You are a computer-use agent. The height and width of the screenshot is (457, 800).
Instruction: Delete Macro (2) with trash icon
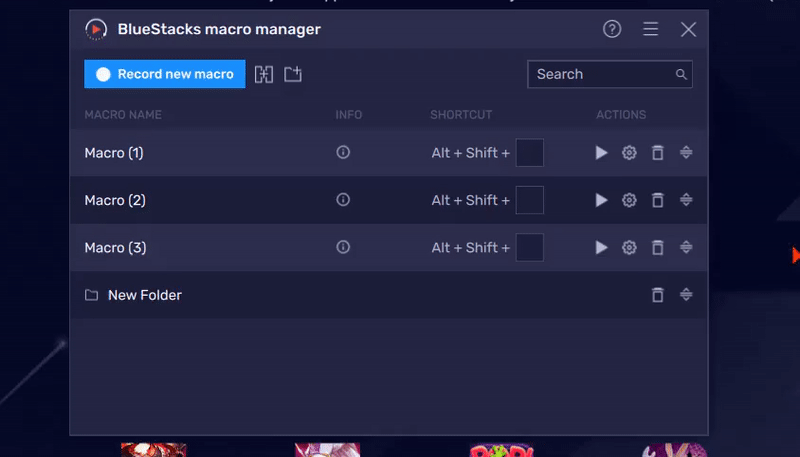[x=658, y=200]
